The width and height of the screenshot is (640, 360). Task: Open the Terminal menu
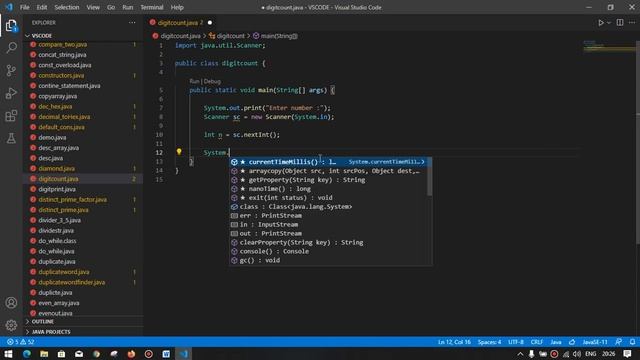152,7
